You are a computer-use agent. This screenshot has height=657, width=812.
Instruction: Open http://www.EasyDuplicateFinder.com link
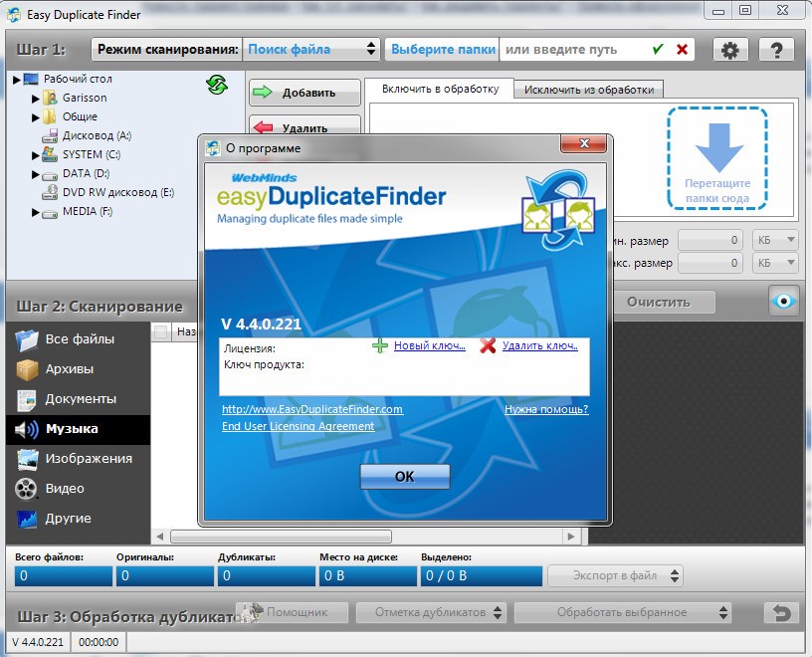[x=312, y=409]
